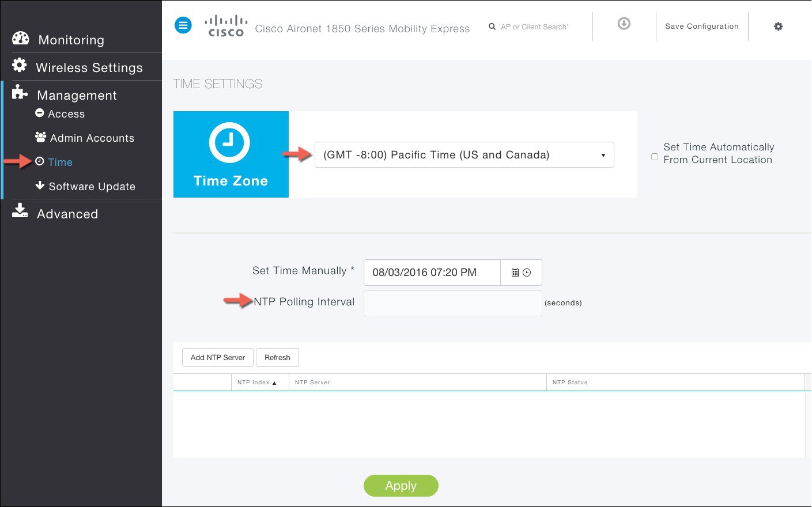The image size is (812, 507).
Task: Click the Software Update arrow icon
Action: point(40,186)
